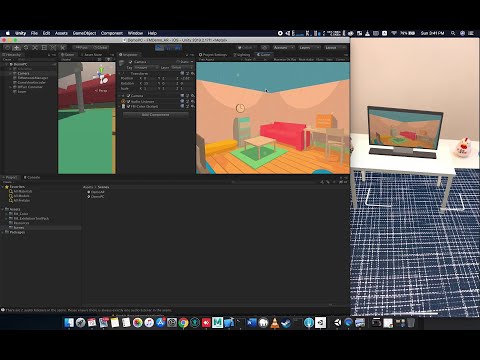Image resolution: width=480 pixels, height=360 pixels.
Task: Select the combined Transform tool
Action: [53, 48]
